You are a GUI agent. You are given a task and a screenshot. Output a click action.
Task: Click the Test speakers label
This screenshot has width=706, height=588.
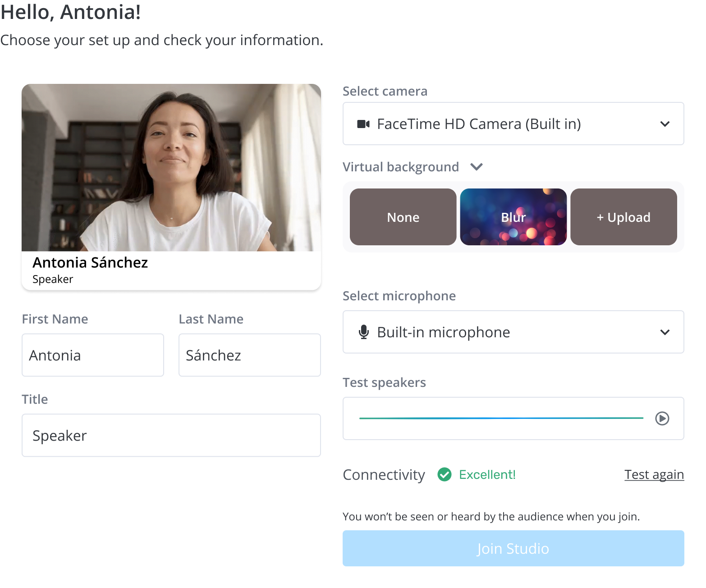(384, 382)
